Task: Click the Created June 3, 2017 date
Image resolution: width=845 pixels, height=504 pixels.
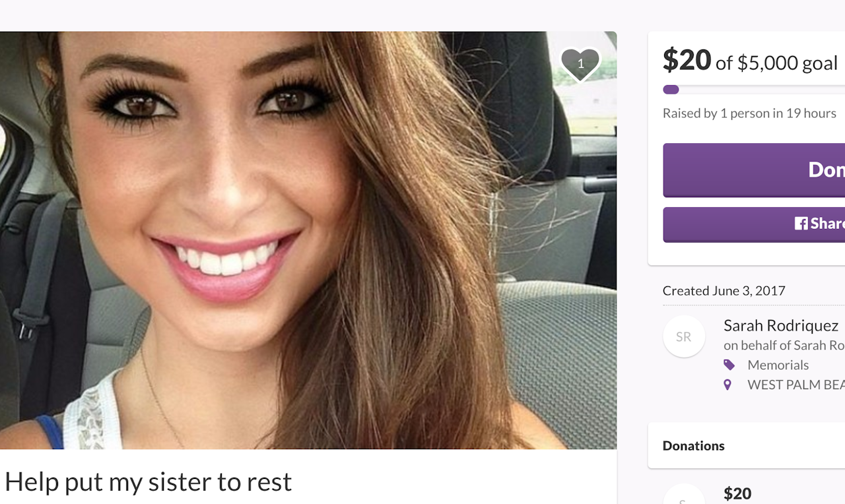Action: [x=724, y=291]
